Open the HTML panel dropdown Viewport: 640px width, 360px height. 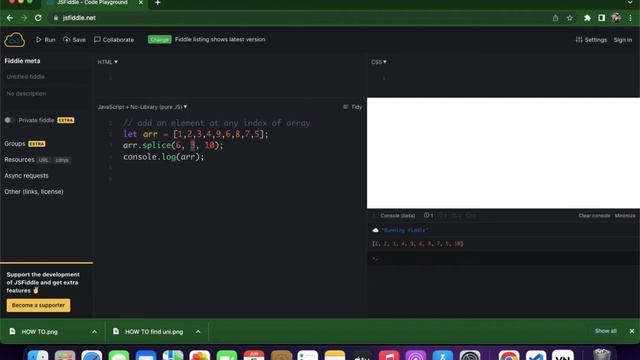coord(108,62)
